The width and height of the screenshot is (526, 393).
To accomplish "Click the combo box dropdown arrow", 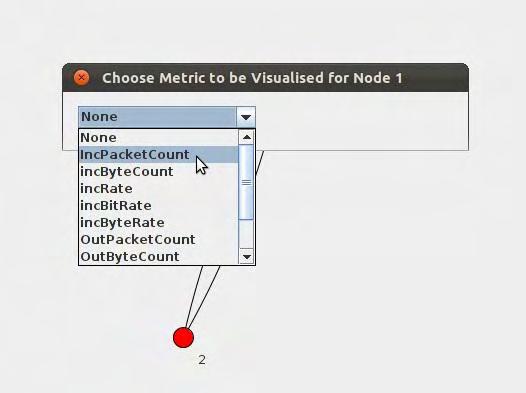I will [x=246, y=117].
